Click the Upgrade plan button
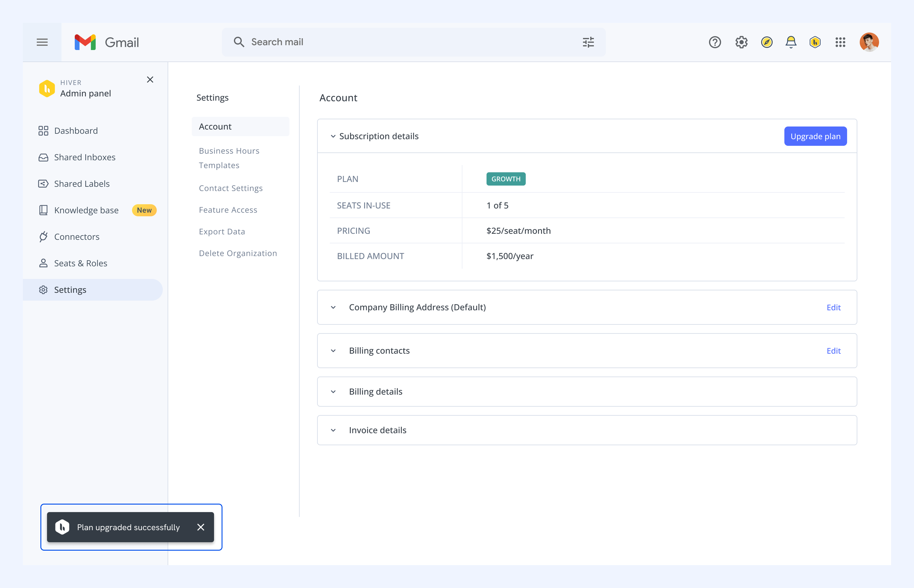914x588 pixels. tap(815, 136)
